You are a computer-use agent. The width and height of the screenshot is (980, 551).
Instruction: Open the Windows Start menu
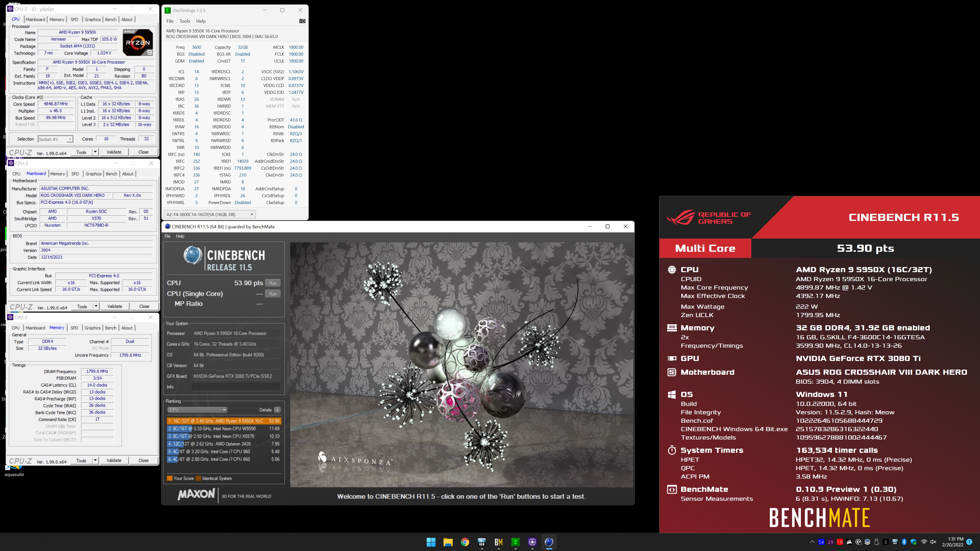[x=431, y=542]
